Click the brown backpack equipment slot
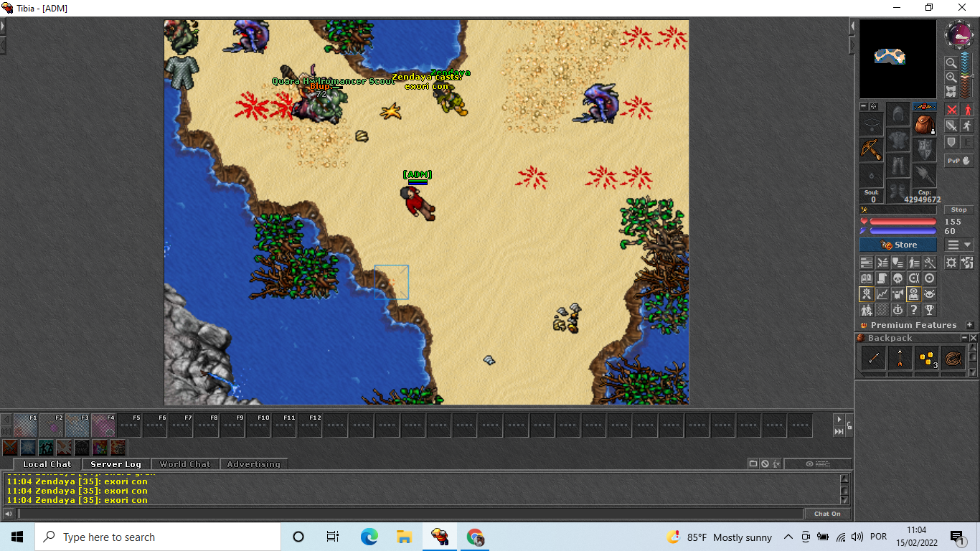 coord(924,124)
